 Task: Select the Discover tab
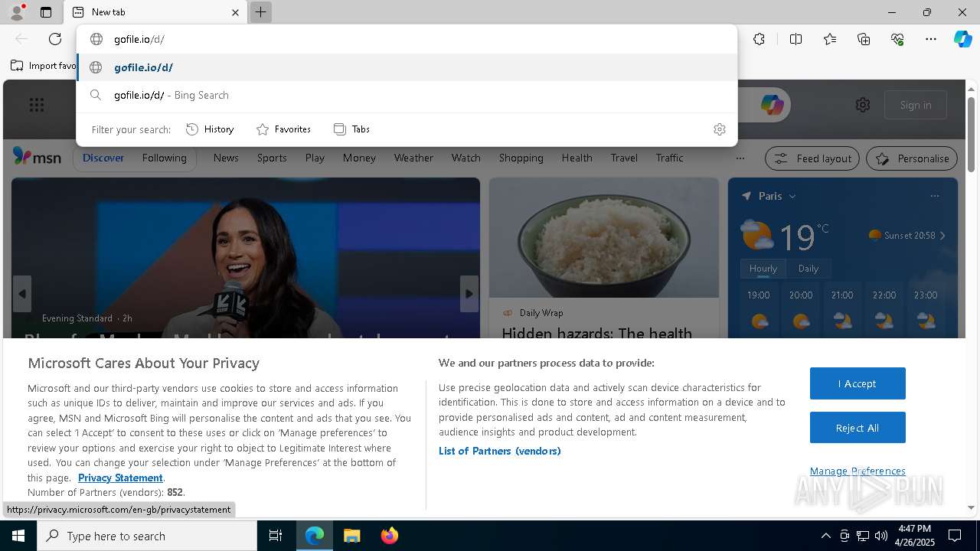click(x=103, y=158)
